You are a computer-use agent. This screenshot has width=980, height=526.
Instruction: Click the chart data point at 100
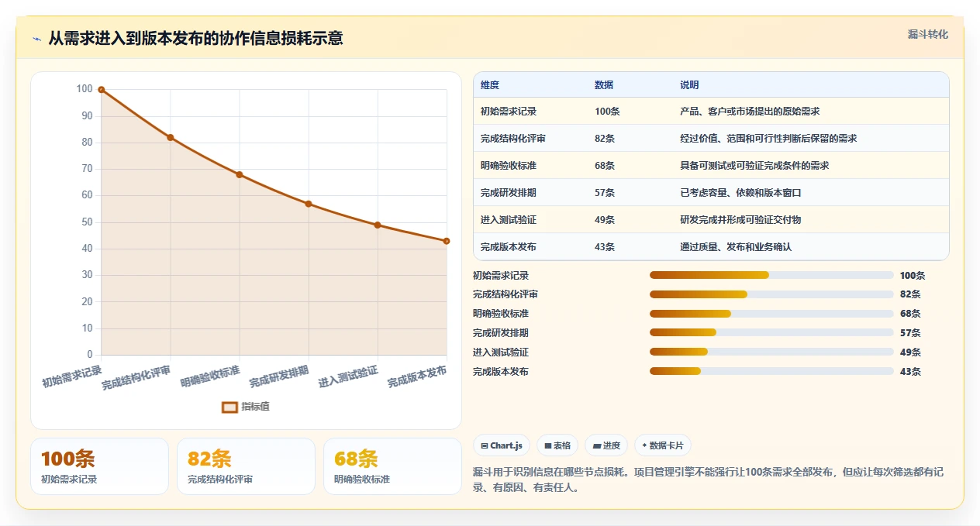[x=102, y=90]
